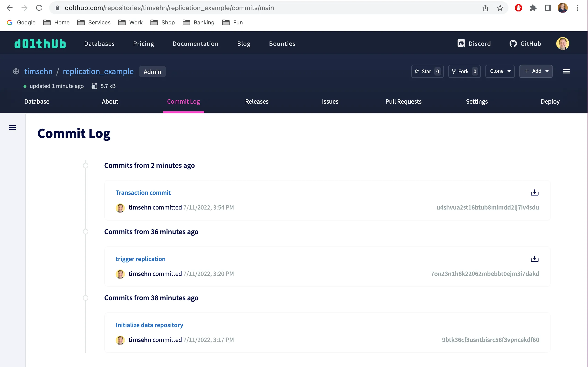Click the 'Commits from 36 minutes ago' heading
Viewport: 588px width, 367px height.
pos(151,232)
